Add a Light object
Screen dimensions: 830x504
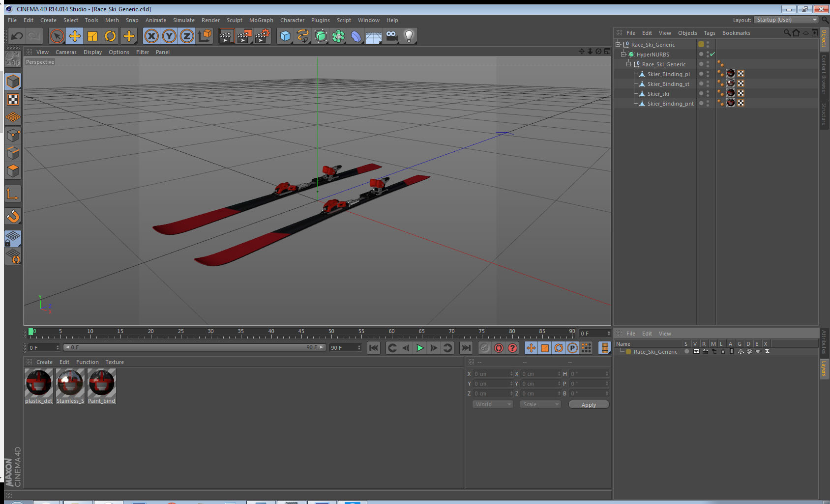(409, 36)
